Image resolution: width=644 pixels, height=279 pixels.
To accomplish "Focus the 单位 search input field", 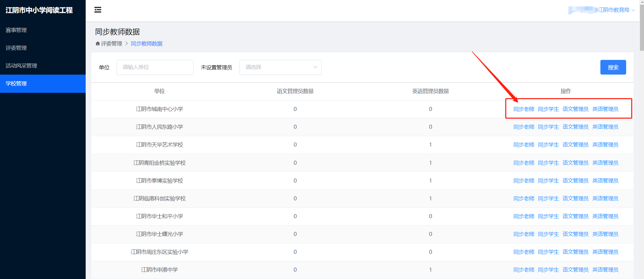I will [155, 67].
